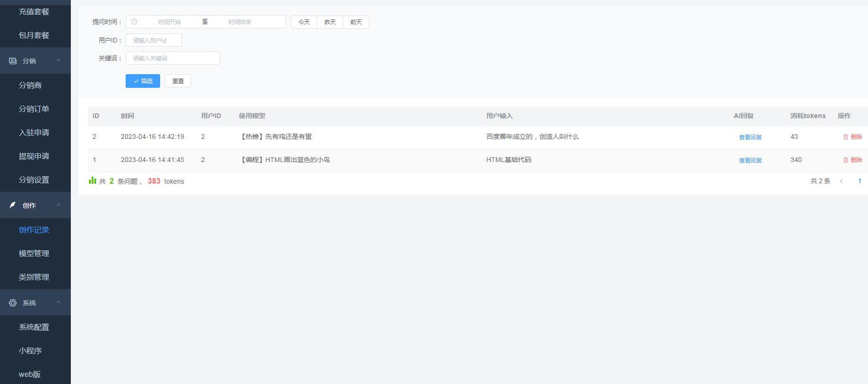Click the 时间结束 end date field

(240, 22)
